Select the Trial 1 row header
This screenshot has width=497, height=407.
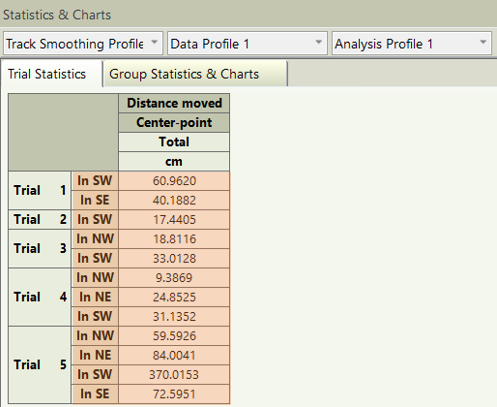pyautogui.click(x=40, y=191)
